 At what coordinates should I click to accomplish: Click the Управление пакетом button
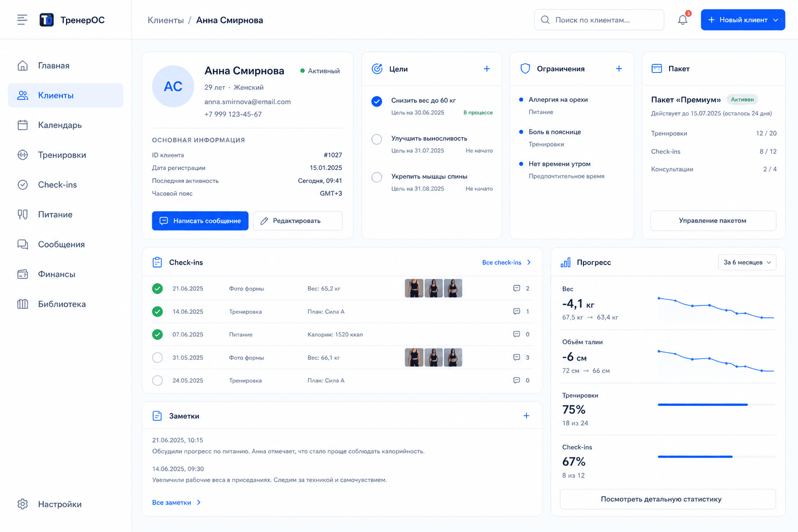click(713, 221)
